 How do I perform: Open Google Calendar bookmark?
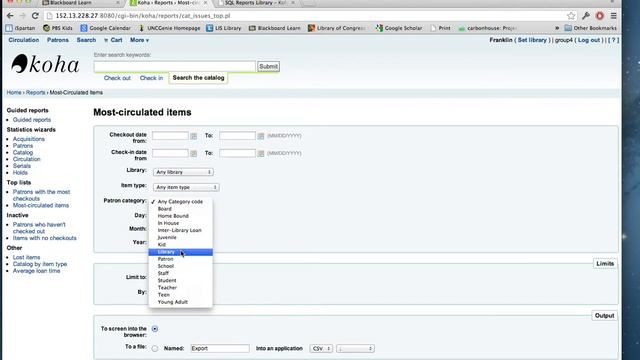pyautogui.click(x=105, y=28)
